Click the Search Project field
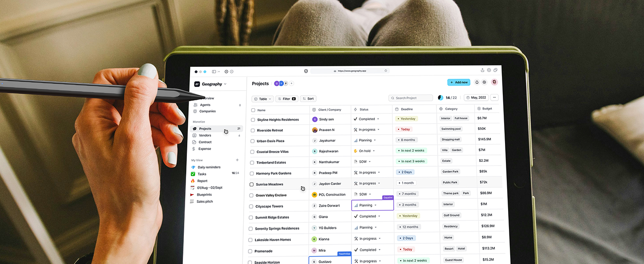Viewport: 644px width, 264px height. click(x=411, y=98)
